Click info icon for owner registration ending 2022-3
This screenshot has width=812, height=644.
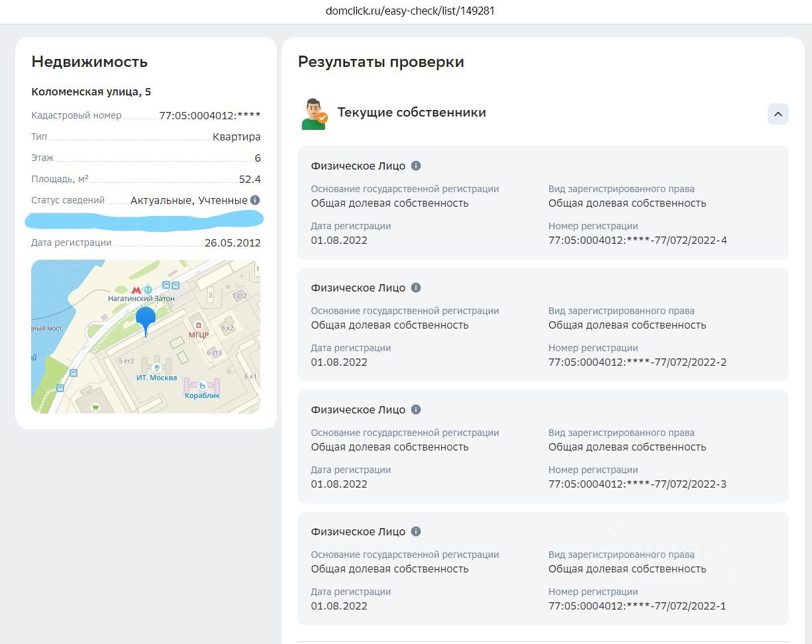416,409
